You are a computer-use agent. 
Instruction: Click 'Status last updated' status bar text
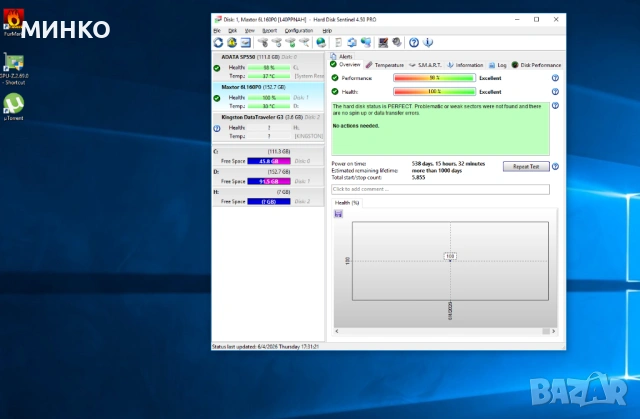tap(265, 346)
